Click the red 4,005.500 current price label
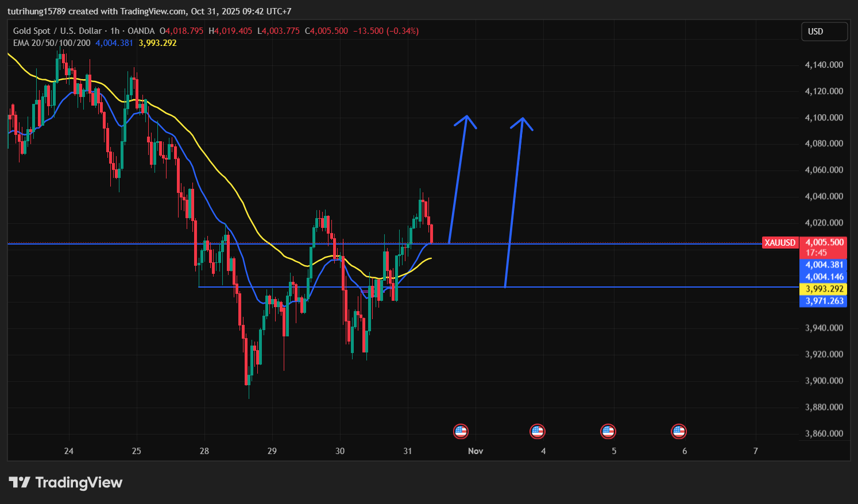Image resolution: width=858 pixels, height=504 pixels. pos(824,243)
